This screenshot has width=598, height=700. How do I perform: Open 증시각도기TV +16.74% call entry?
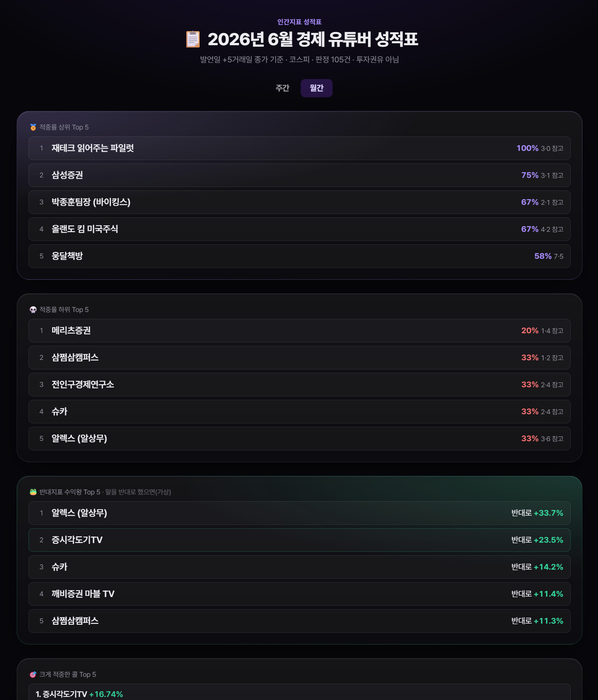pos(300,692)
